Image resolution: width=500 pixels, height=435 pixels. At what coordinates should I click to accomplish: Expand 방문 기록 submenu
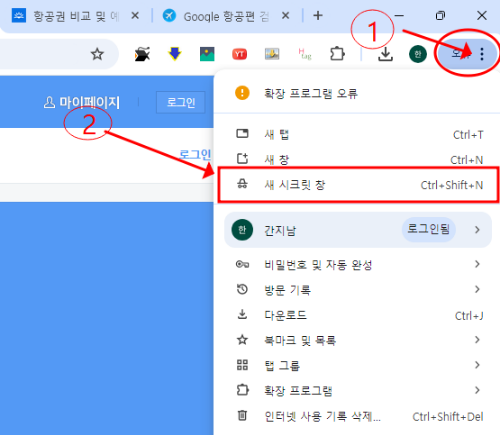coord(358,290)
